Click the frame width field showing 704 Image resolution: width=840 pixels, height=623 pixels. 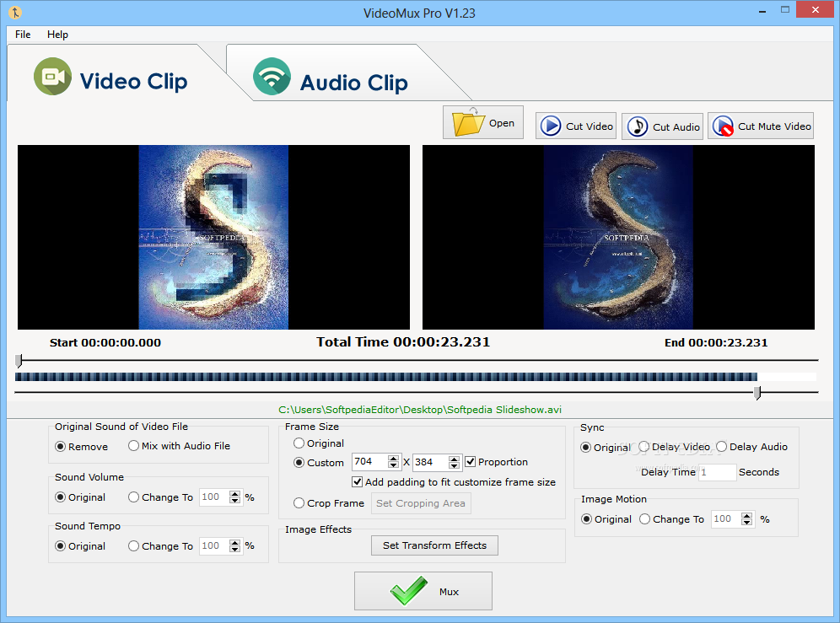tap(370, 462)
